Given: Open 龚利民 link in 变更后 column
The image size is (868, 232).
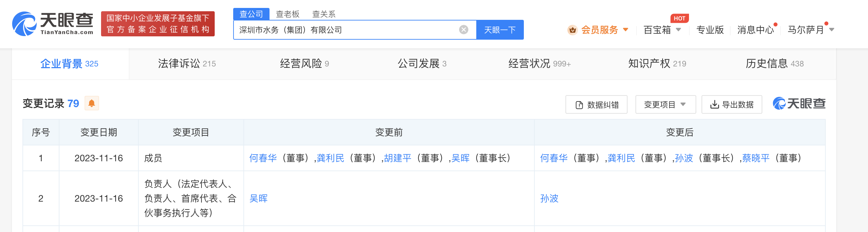Looking at the screenshot, I should point(621,158).
